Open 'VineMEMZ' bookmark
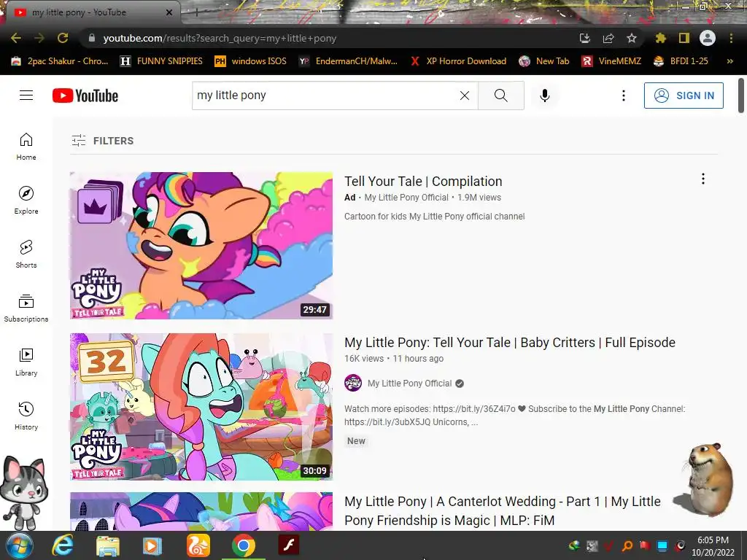 [611, 61]
